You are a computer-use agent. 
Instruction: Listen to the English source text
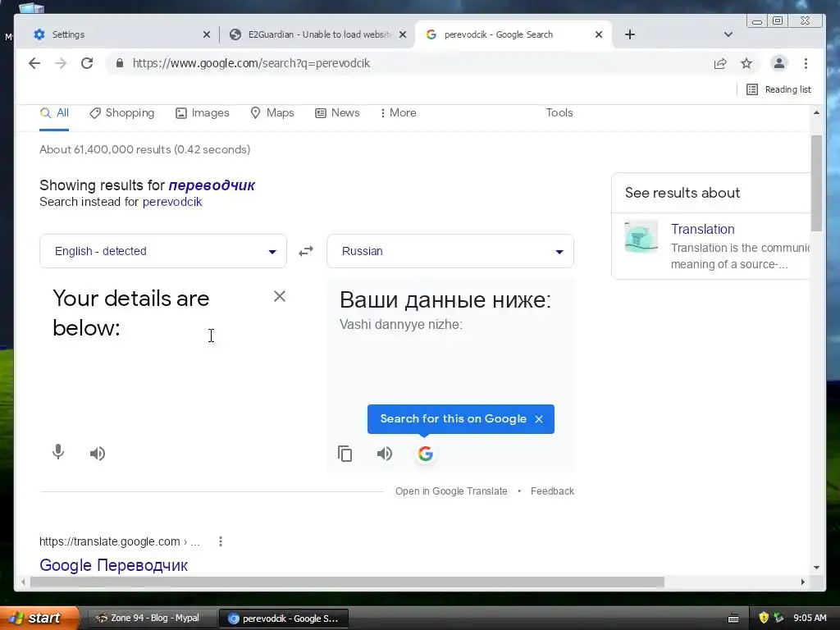[98, 454]
